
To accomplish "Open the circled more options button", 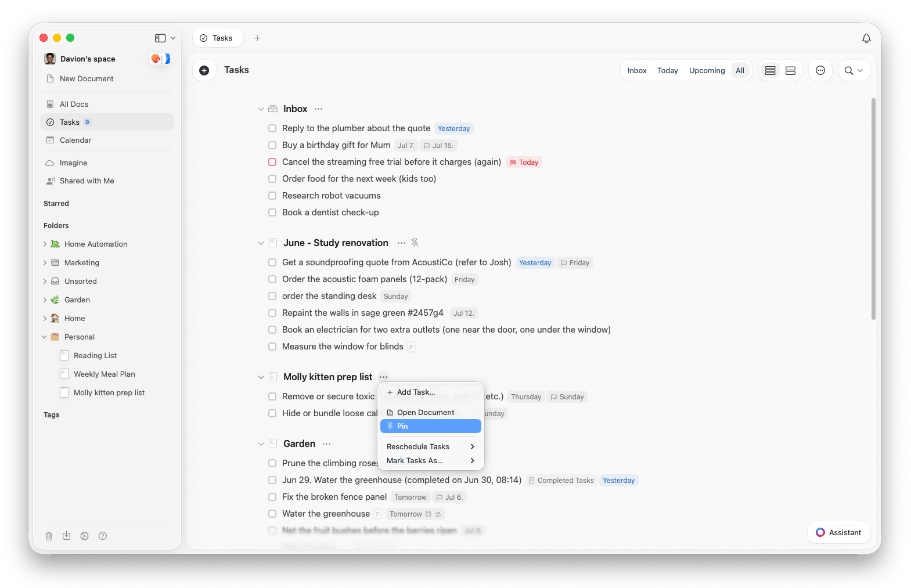I will pos(820,70).
